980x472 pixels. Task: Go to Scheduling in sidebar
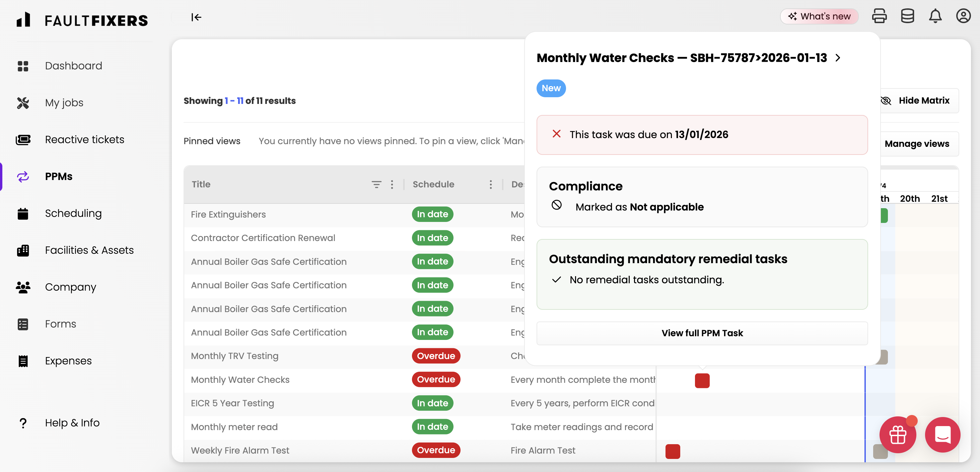click(73, 213)
